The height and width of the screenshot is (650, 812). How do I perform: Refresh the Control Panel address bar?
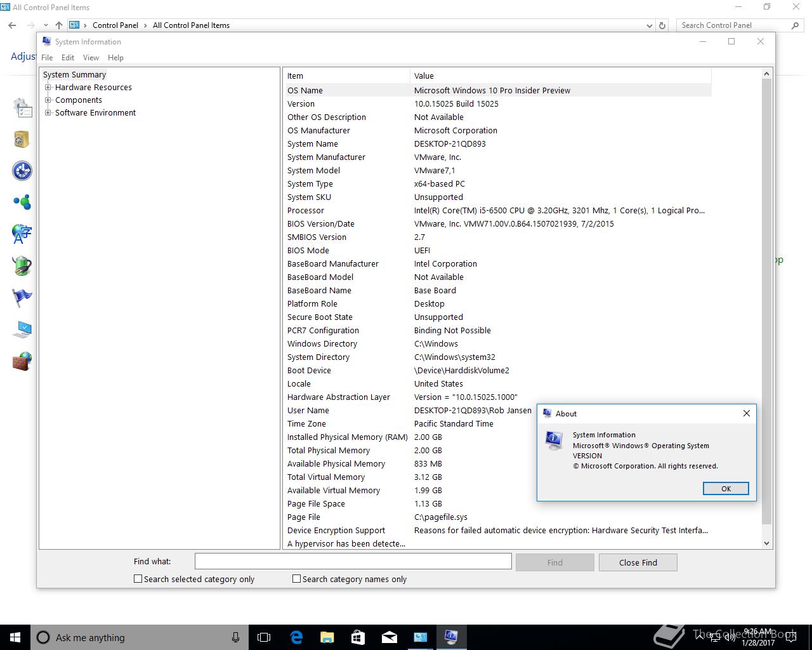tap(662, 25)
